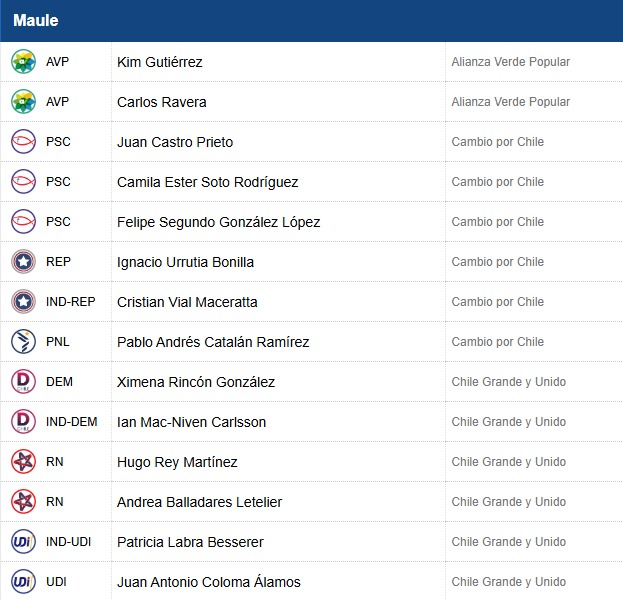Click the AVP logo beside Carlos Ravera
Viewport: 623px width, 600px height.
coord(23,102)
